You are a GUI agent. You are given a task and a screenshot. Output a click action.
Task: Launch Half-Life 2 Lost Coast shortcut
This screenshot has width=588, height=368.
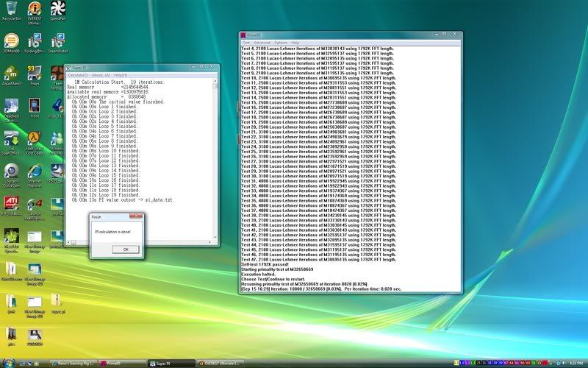click(x=35, y=143)
